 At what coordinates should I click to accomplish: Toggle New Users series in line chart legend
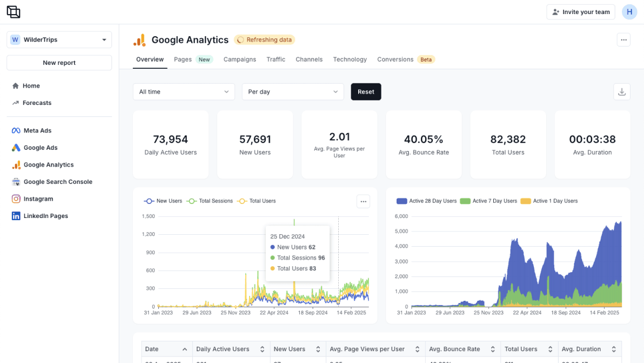pyautogui.click(x=163, y=201)
